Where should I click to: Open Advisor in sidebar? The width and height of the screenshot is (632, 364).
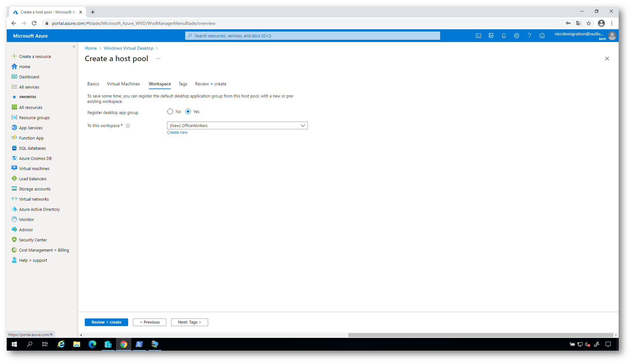click(x=22, y=230)
